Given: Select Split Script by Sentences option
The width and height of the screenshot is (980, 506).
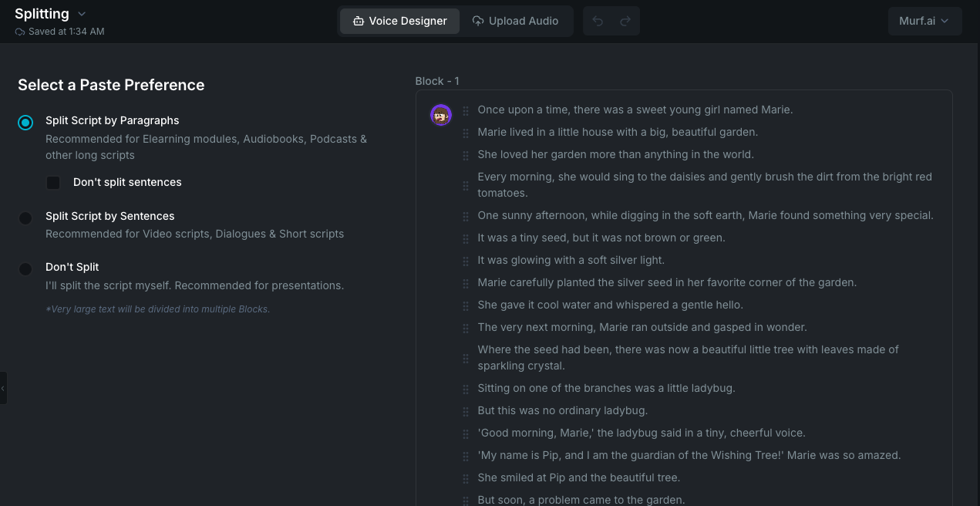Looking at the screenshot, I should (x=25, y=218).
